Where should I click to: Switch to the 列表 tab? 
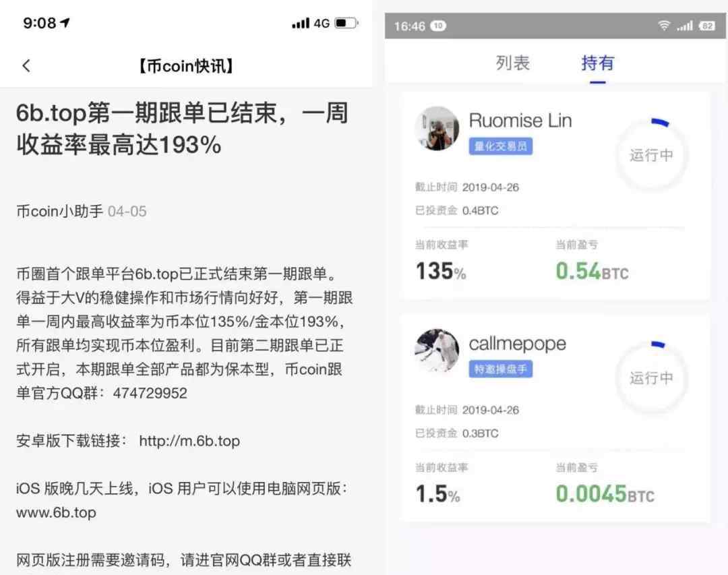pos(512,63)
